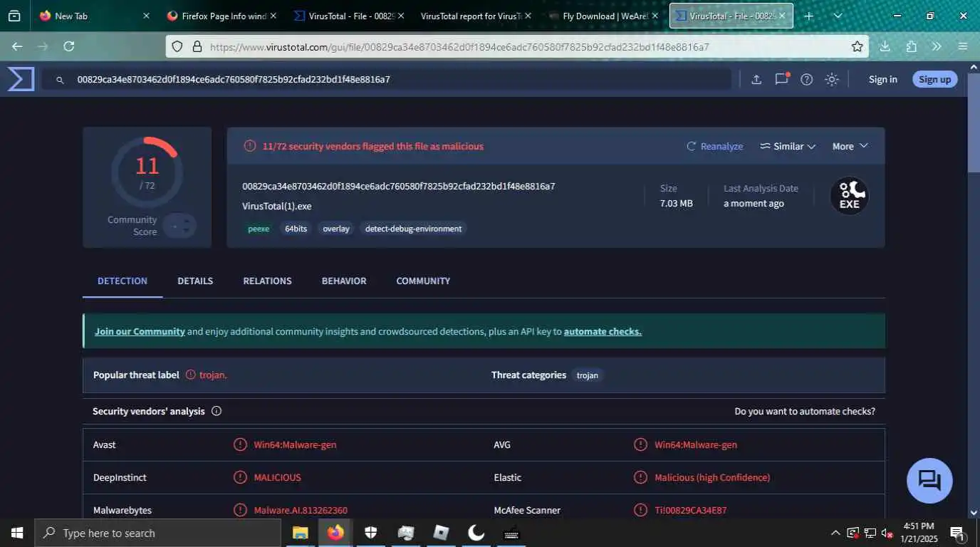This screenshot has width=980, height=547.
Task: Switch to the BEHAVIOR tab
Action: point(344,281)
